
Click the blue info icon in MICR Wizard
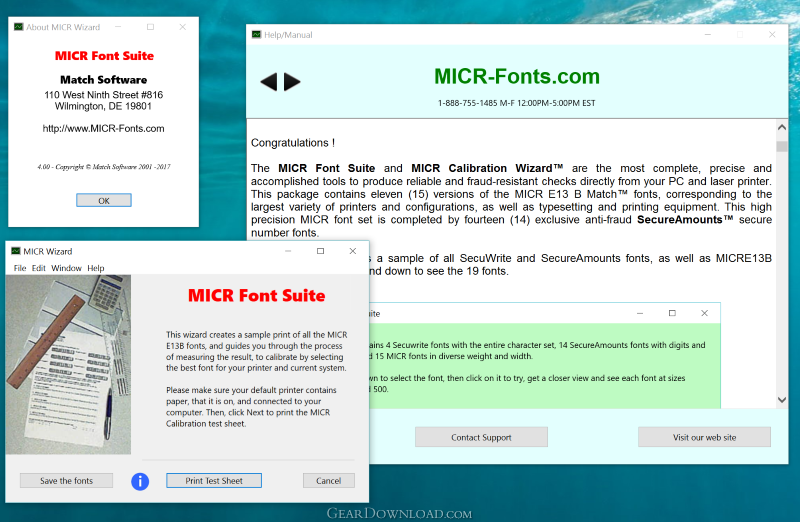(x=140, y=481)
